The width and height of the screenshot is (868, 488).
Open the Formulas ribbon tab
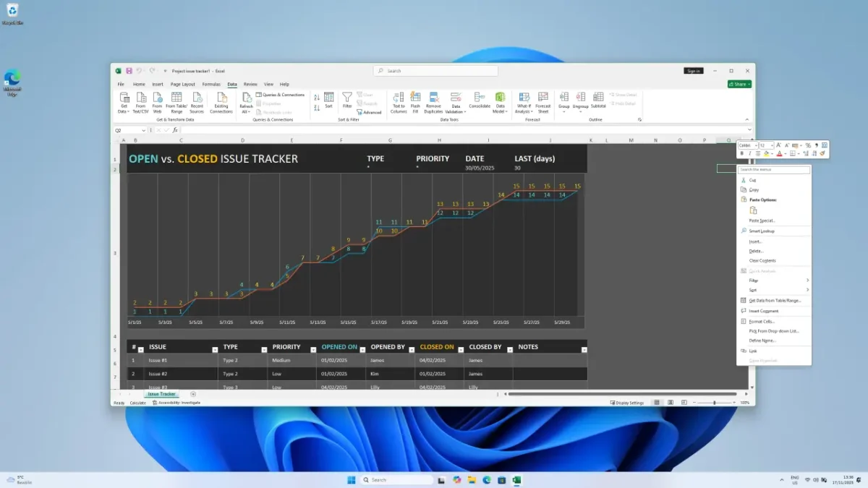click(211, 85)
